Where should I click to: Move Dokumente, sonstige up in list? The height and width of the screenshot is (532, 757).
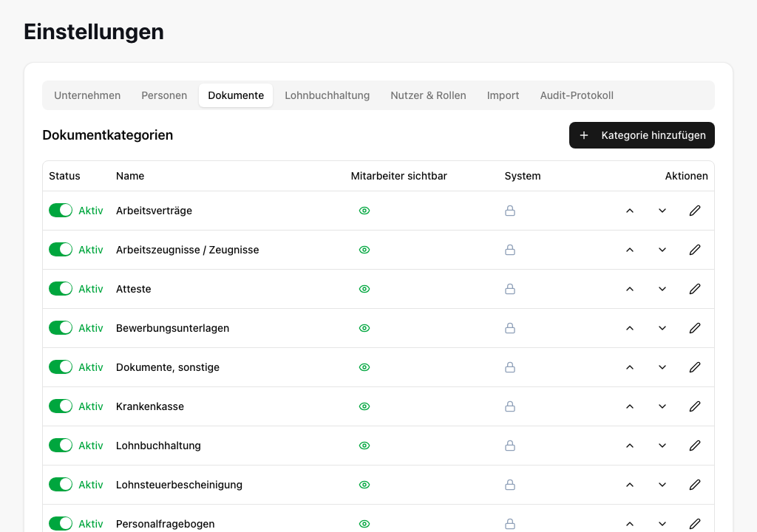(x=630, y=367)
